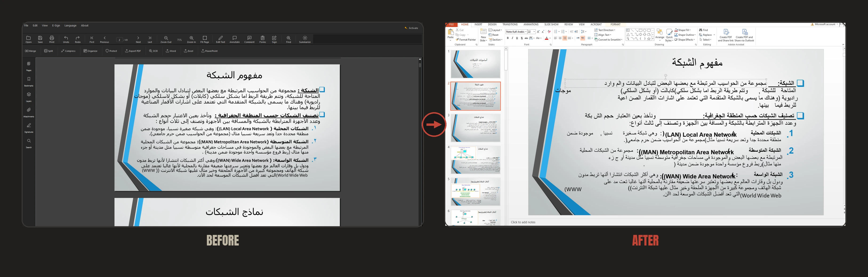868x277 pixels.
Task: Open the font size 22 dropdown
Action: pyautogui.click(x=534, y=32)
